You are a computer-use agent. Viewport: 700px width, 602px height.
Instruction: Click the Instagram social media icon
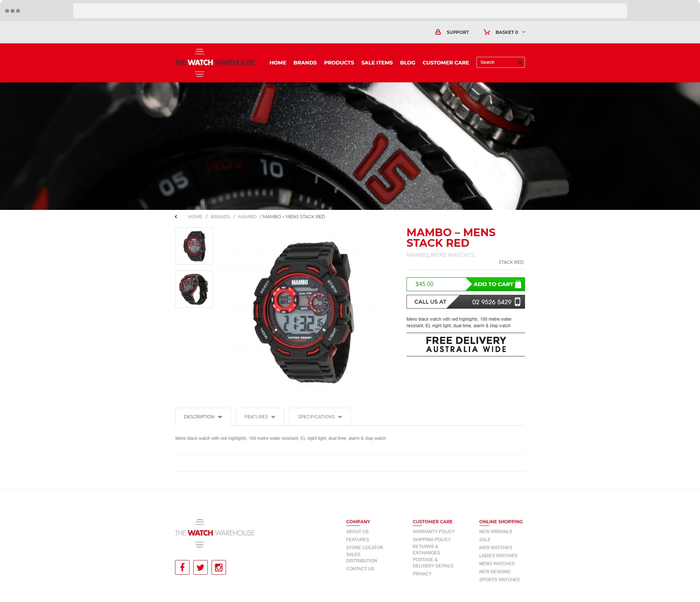(x=219, y=567)
